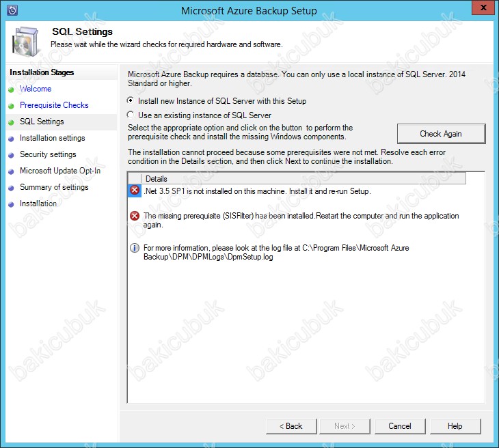The height and width of the screenshot is (448, 499).
Task: Select Security settings stage
Action: (x=48, y=154)
